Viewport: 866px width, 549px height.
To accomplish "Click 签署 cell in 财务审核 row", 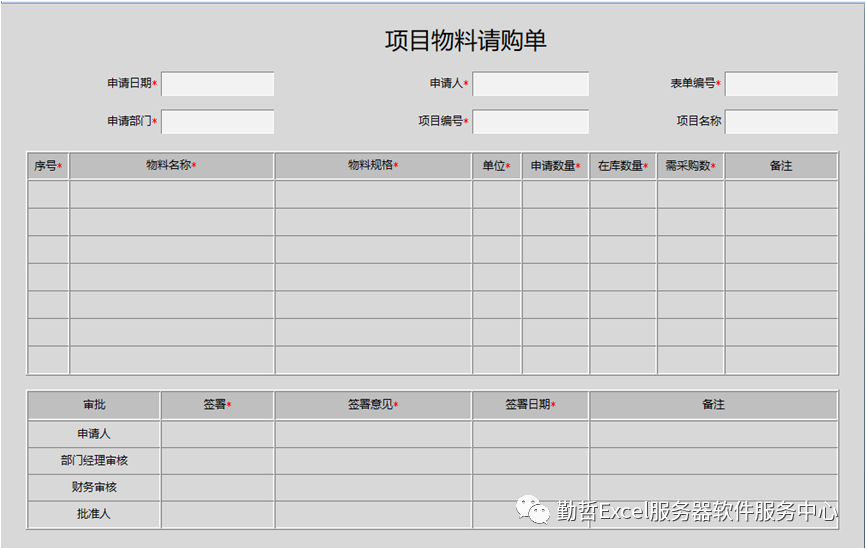I will coord(218,487).
